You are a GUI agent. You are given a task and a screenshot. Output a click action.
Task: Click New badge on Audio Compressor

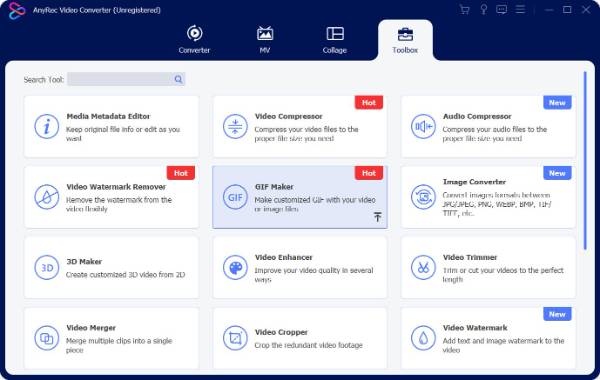point(557,103)
